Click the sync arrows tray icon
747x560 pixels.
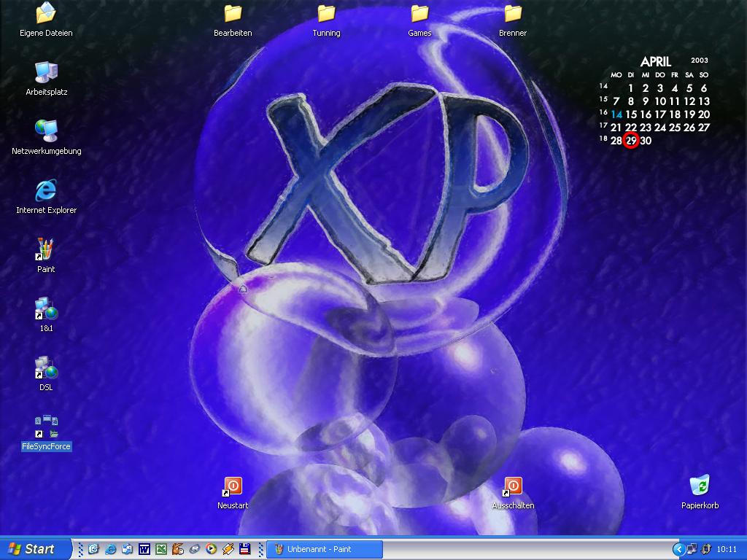click(x=705, y=550)
